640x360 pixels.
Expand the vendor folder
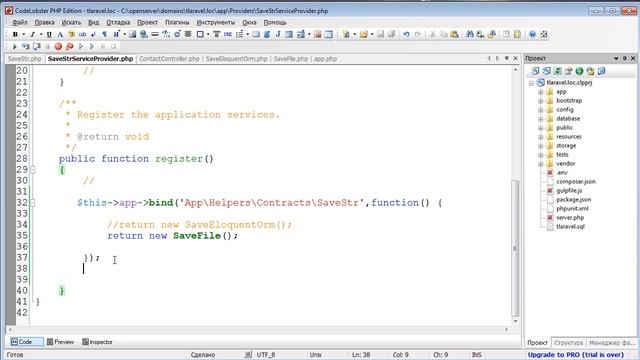pyautogui.click(x=540, y=164)
